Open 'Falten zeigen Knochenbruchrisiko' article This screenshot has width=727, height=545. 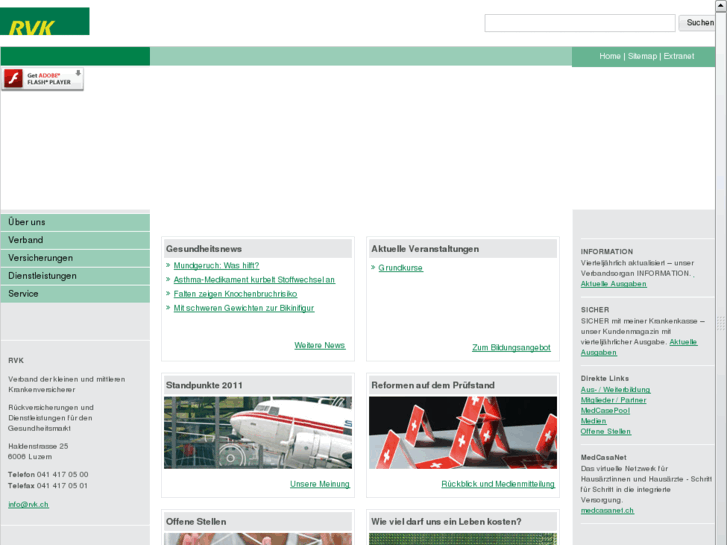235,294
